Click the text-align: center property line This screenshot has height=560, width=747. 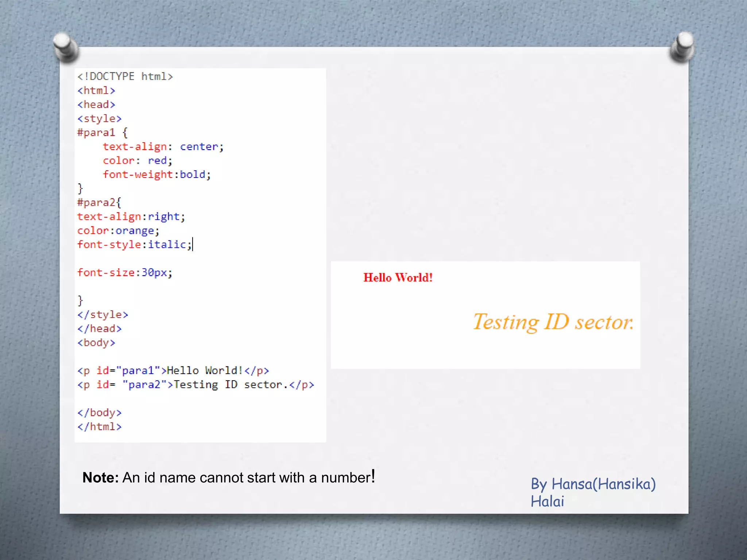pyautogui.click(x=163, y=147)
